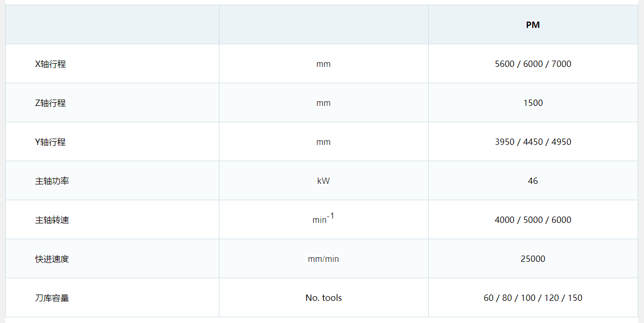
Task: Select the 主轴转速 row label
Action: point(52,220)
